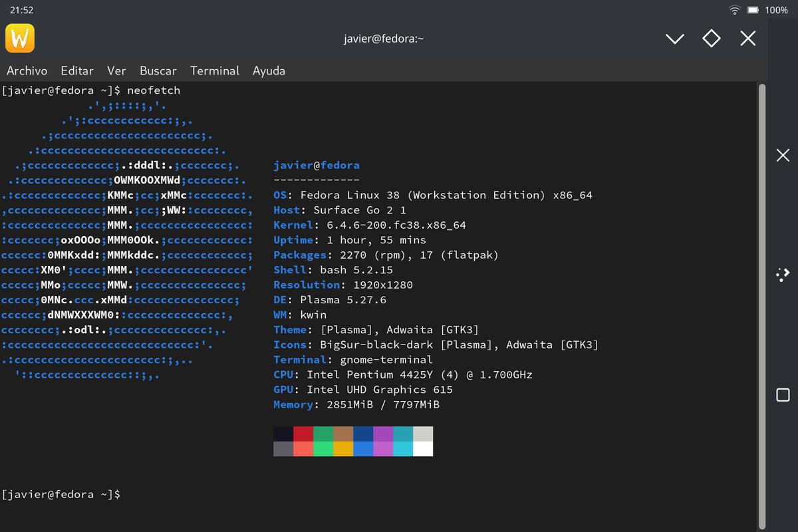Click the dotted arrow icon on the right panel
The image size is (798, 532).
pyautogui.click(x=783, y=275)
